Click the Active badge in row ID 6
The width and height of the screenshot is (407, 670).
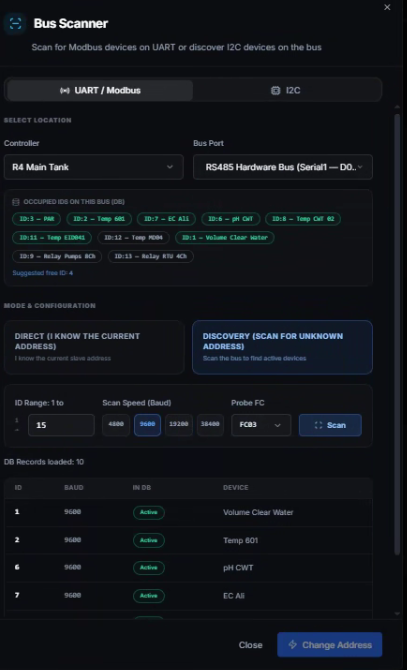pyautogui.click(x=149, y=568)
